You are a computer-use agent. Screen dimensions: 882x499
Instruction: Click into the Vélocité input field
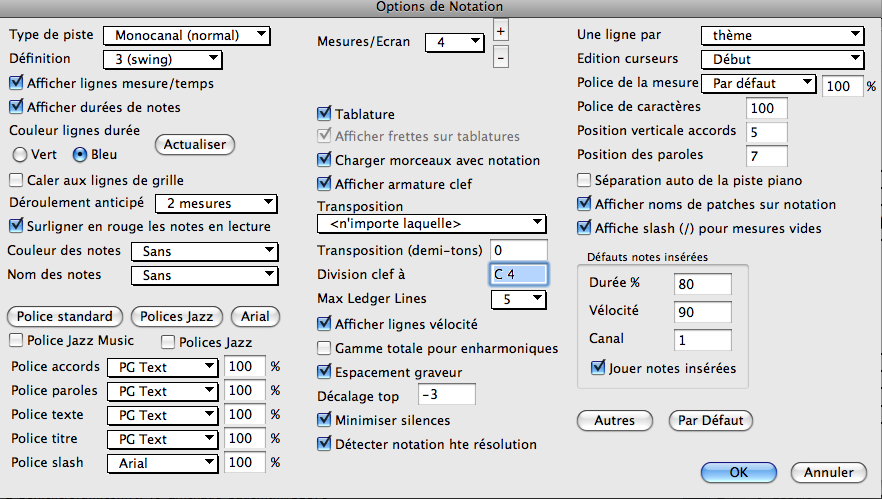(703, 312)
